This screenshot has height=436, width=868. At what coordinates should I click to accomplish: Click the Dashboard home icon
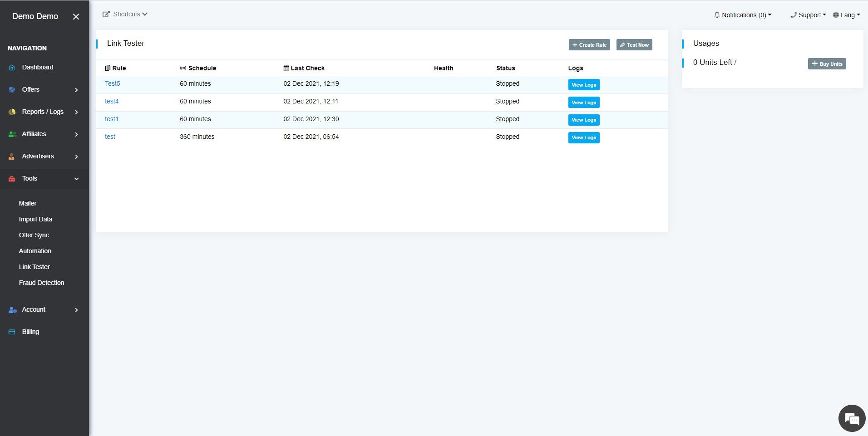point(12,68)
